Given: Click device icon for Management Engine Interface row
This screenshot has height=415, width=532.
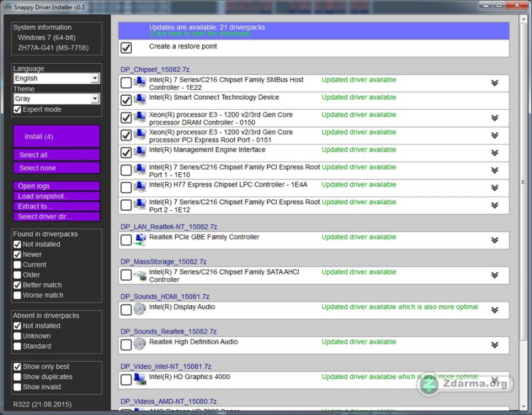Looking at the screenshot, I should [x=140, y=152].
